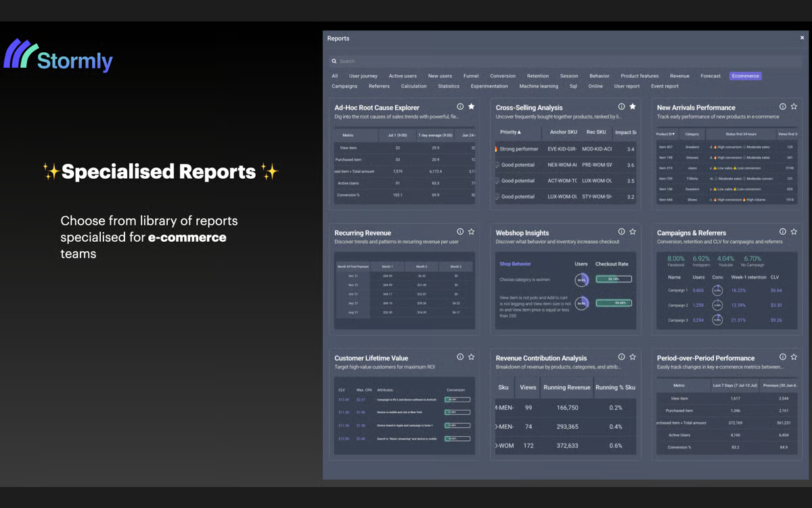
Task: Select the Session category
Action: (569, 76)
